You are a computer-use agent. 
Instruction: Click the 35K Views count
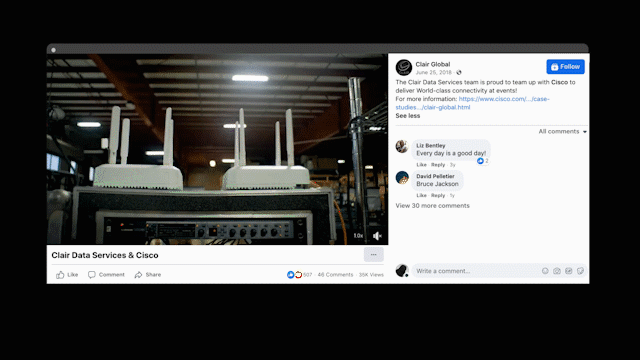pos(371,275)
